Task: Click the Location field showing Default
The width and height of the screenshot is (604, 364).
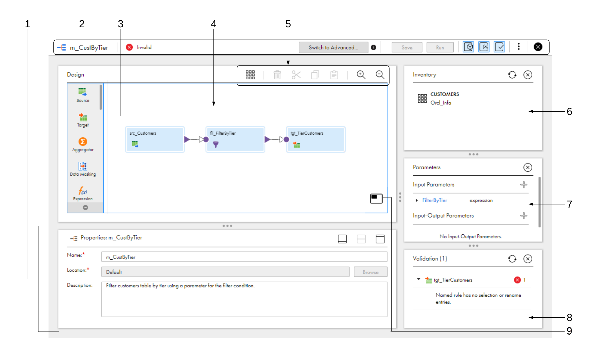Action: [225, 272]
